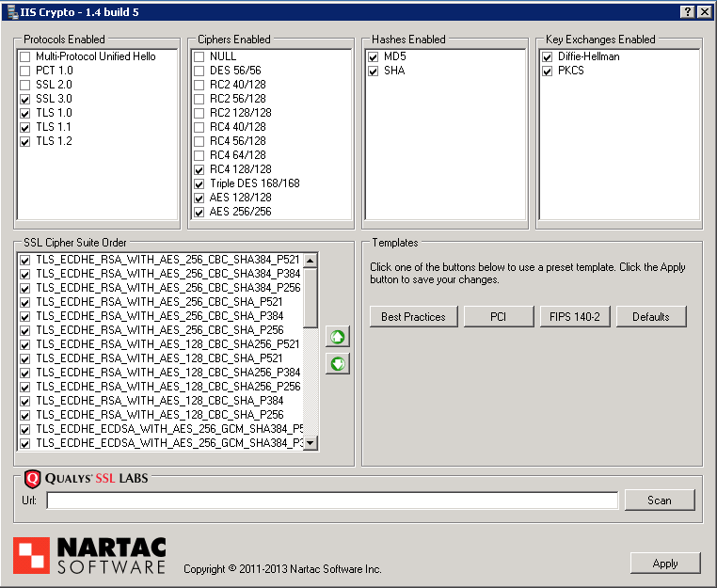The image size is (717, 588).
Task: Apply the PCI template
Action: pos(498,317)
